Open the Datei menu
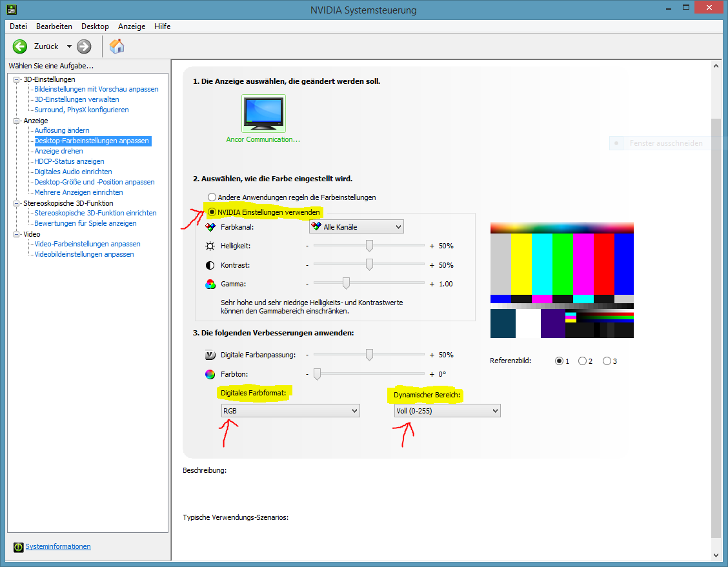The width and height of the screenshot is (728, 567). pos(19,26)
